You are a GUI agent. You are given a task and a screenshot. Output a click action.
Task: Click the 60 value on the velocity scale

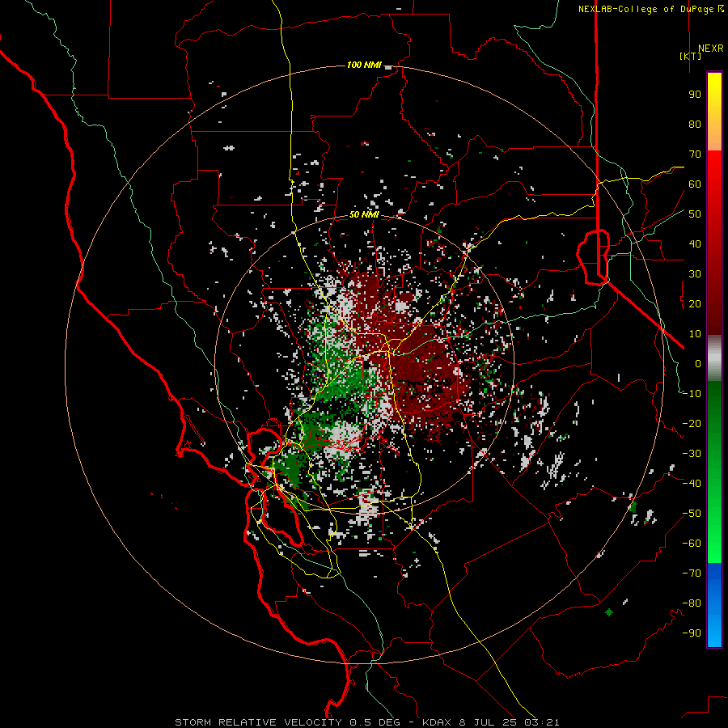(695, 184)
